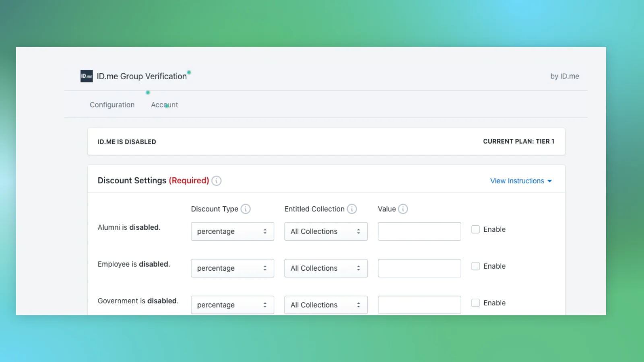Open Alumni discount type dropdown

coord(232,231)
